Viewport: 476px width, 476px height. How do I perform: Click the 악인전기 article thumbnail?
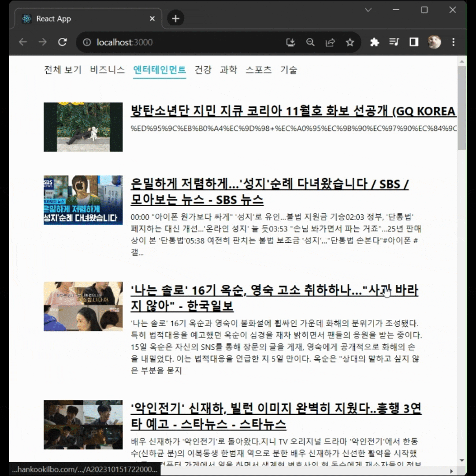tap(83, 424)
